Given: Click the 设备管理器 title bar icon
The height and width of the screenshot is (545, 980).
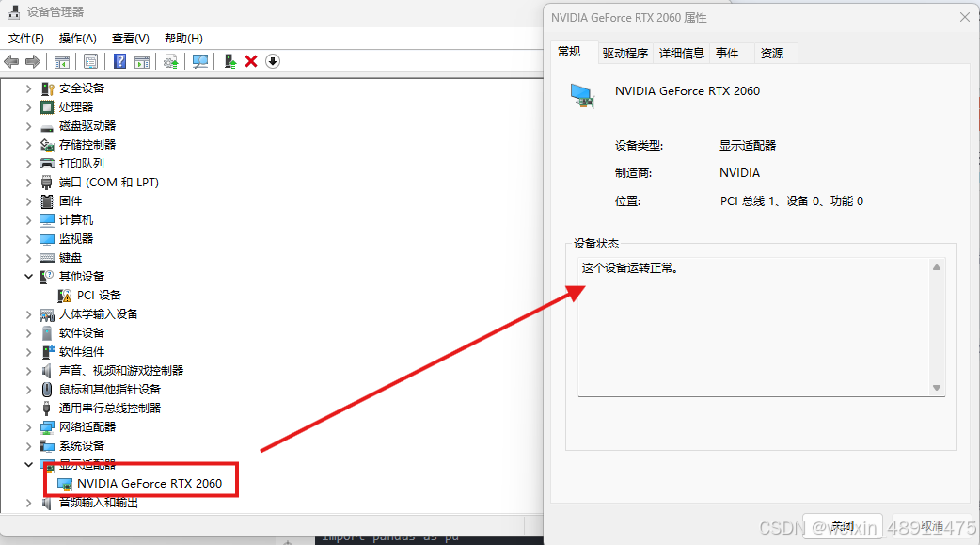Looking at the screenshot, I should tap(14, 11).
